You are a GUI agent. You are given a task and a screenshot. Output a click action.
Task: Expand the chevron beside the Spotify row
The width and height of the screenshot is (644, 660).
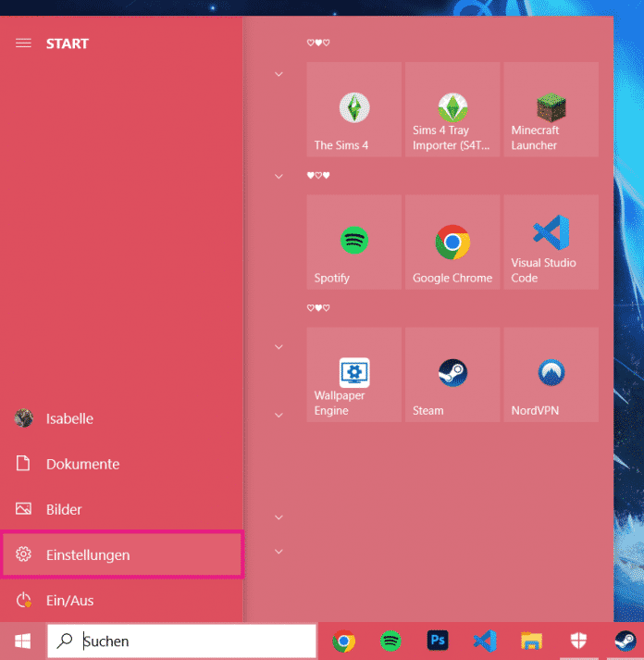point(279,176)
